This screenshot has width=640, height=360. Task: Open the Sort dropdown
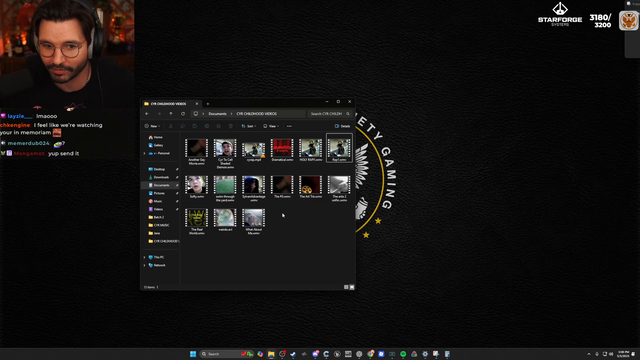click(249, 126)
